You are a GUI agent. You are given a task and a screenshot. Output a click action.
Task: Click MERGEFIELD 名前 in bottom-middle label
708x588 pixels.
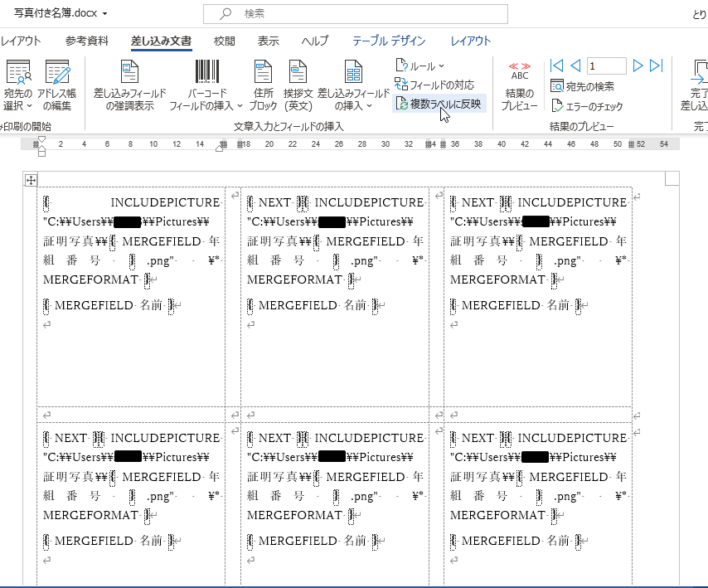coord(312,541)
